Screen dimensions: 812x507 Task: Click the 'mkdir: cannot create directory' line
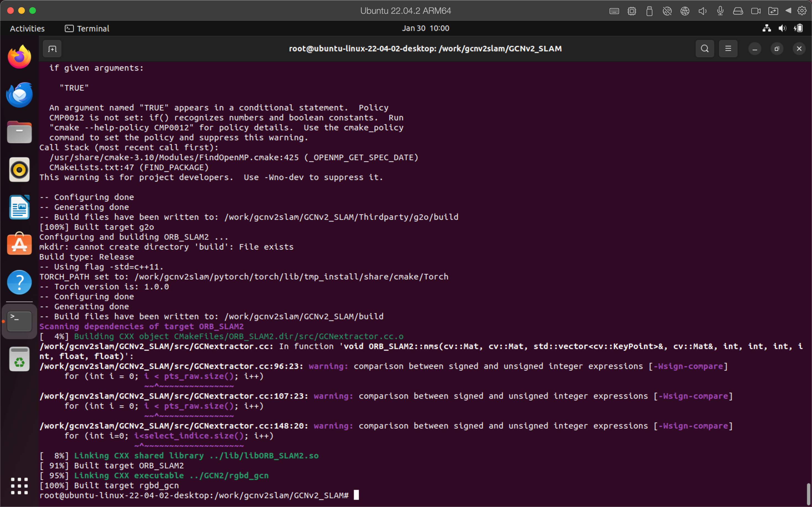tap(166, 247)
